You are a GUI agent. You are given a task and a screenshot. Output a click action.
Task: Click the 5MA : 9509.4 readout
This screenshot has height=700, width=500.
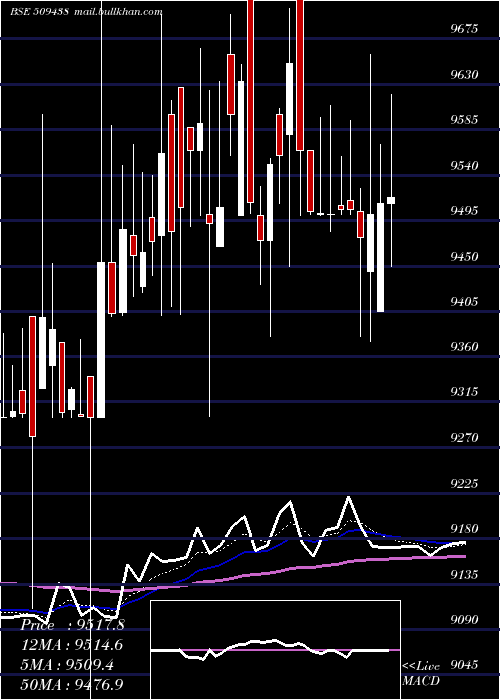point(67,666)
